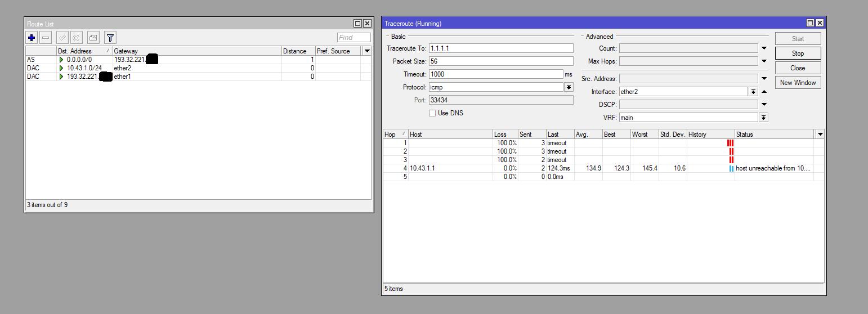
Task: Enable route with the checkmark icon
Action: pyautogui.click(x=62, y=38)
